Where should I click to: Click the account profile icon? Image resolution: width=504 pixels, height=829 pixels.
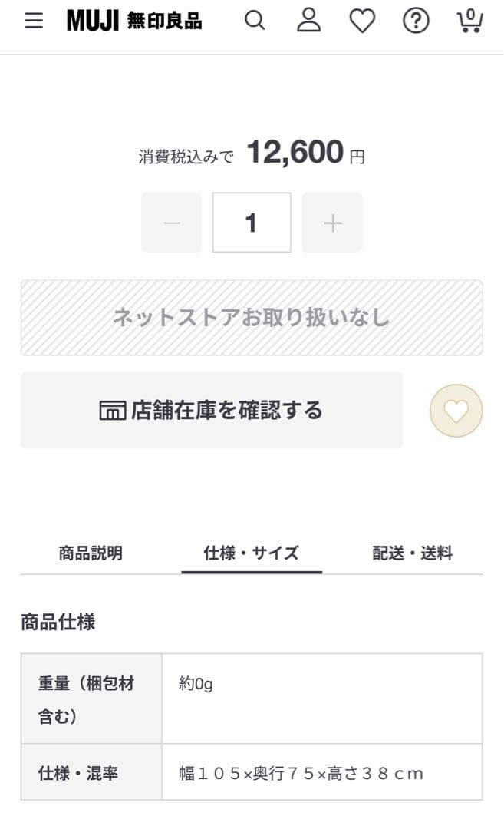pyautogui.click(x=308, y=21)
